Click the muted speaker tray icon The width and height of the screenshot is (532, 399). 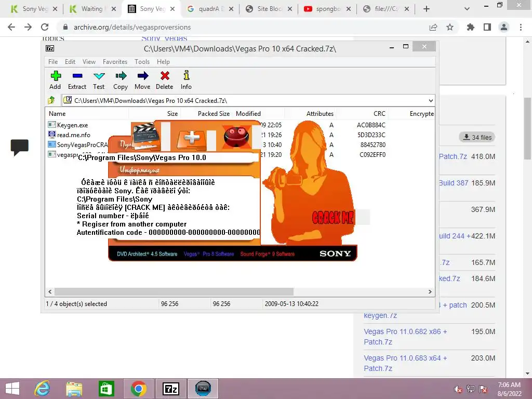coord(458,389)
